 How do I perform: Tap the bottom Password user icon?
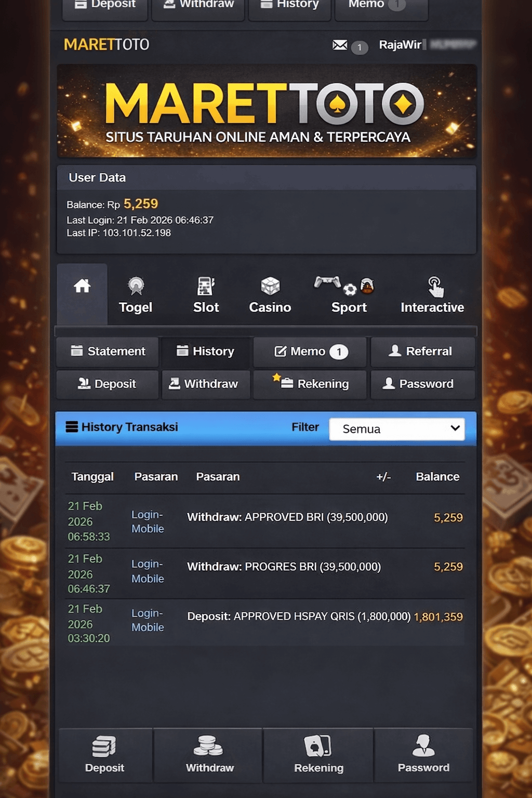[x=423, y=745]
